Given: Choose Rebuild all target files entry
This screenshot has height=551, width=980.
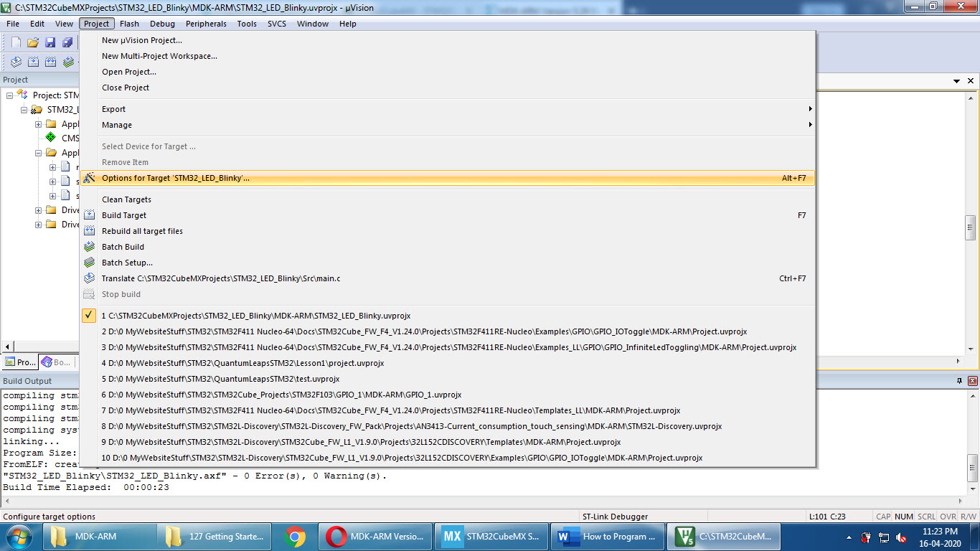Looking at the screenshot, I should pyautogui.click(x=447, y=231).
